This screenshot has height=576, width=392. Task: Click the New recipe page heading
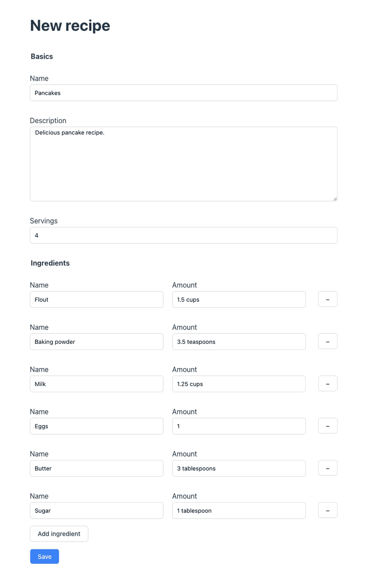tap(70, 25)
